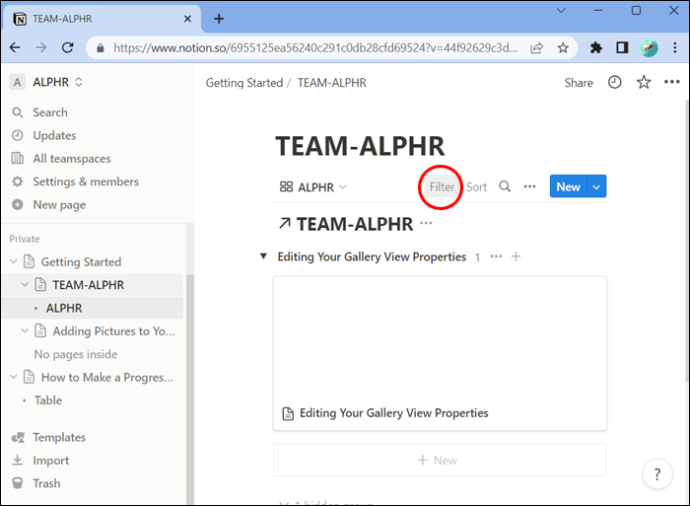Add item with plus next to group name
Image resolution: width=690 pixels, height=506 pixels.
point(516,257)
